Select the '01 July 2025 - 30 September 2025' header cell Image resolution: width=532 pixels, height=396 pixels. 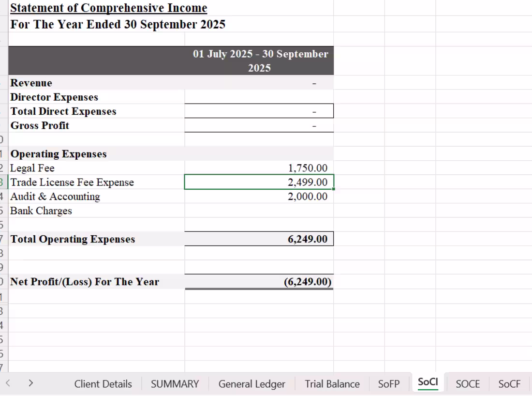click(x=259, y=61)
